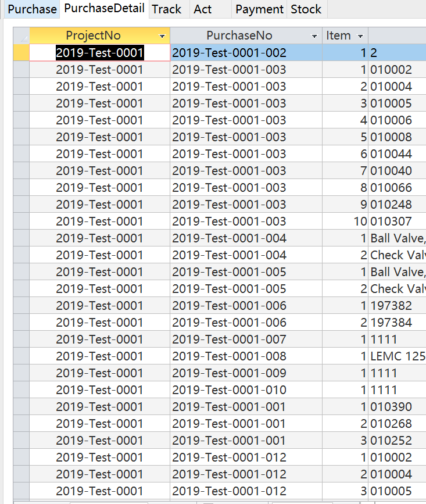Click cell value 010066
The height and width of the screenshot is (504, 426).
point(397,187)
